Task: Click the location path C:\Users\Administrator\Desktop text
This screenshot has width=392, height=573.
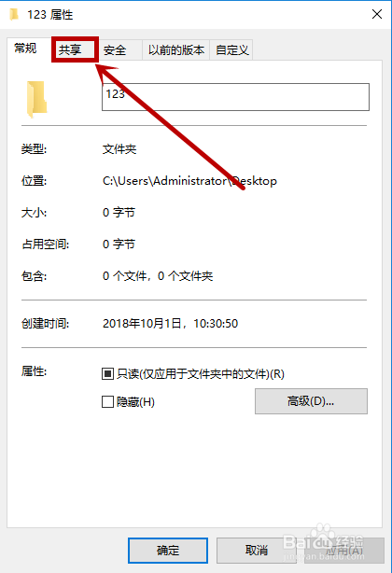Action: click(189, 181)
